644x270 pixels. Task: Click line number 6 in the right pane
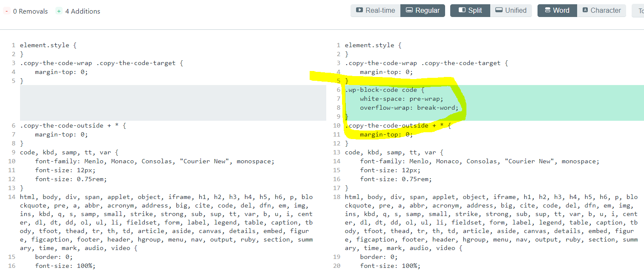coord(339,90)
